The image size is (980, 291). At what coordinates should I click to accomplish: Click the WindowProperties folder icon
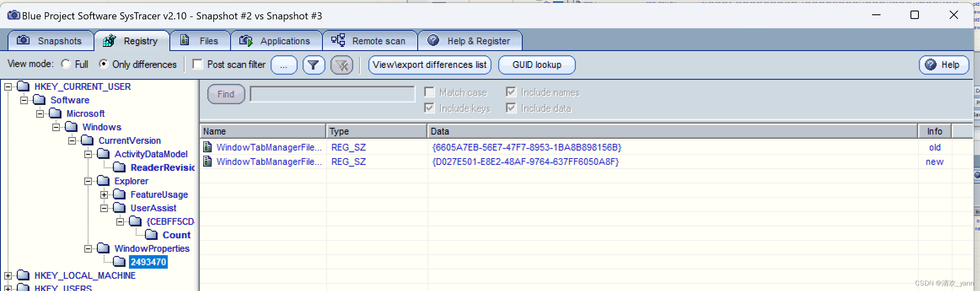103,248
